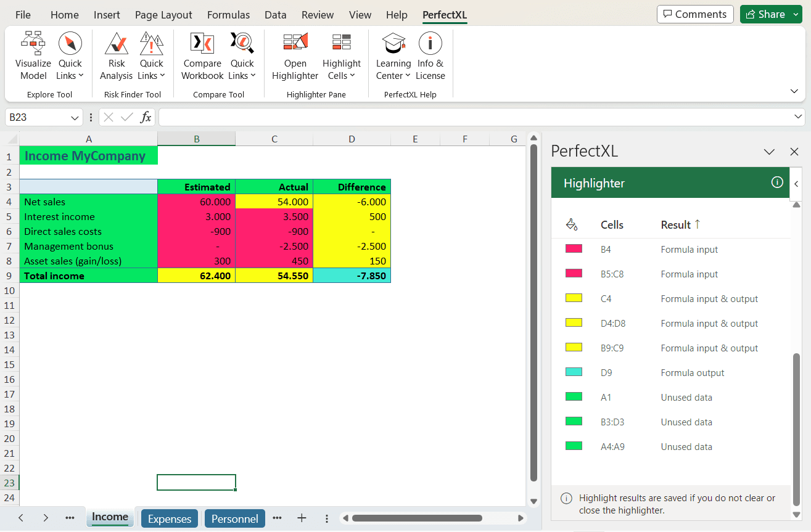Open the Visualize Model tool

coord(33,57)
